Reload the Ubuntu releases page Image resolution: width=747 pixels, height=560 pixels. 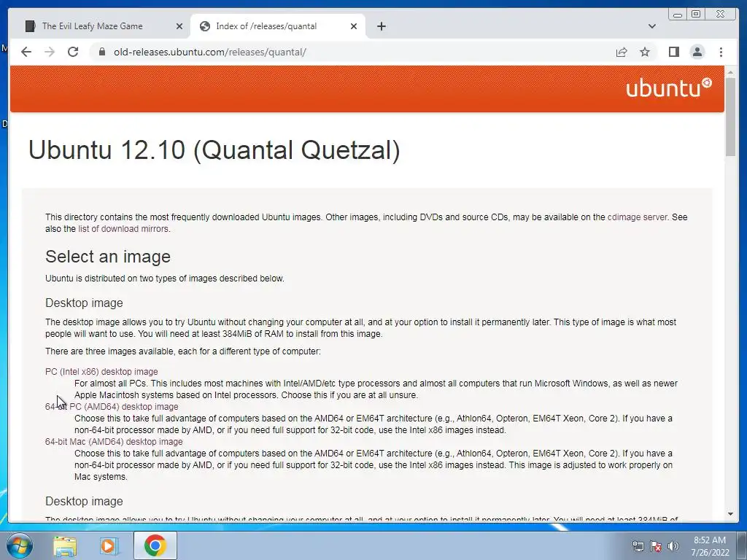(x=73, y=52)
